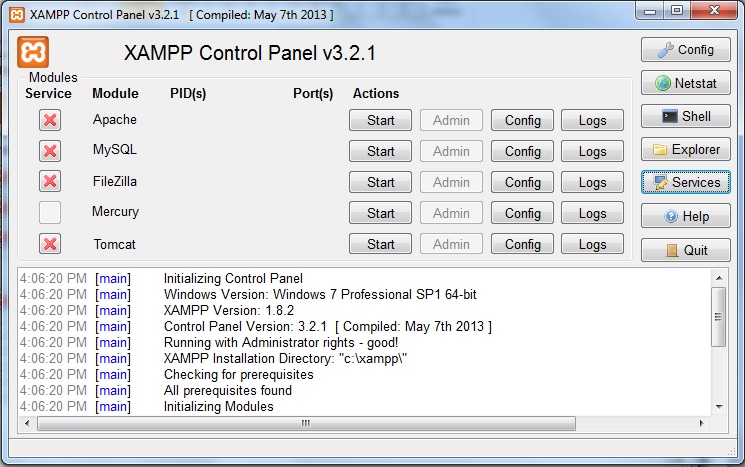Maximize the XAMPP Control Panel window
The width and height of the screenshot is (745, 467).
click(677, 10)
